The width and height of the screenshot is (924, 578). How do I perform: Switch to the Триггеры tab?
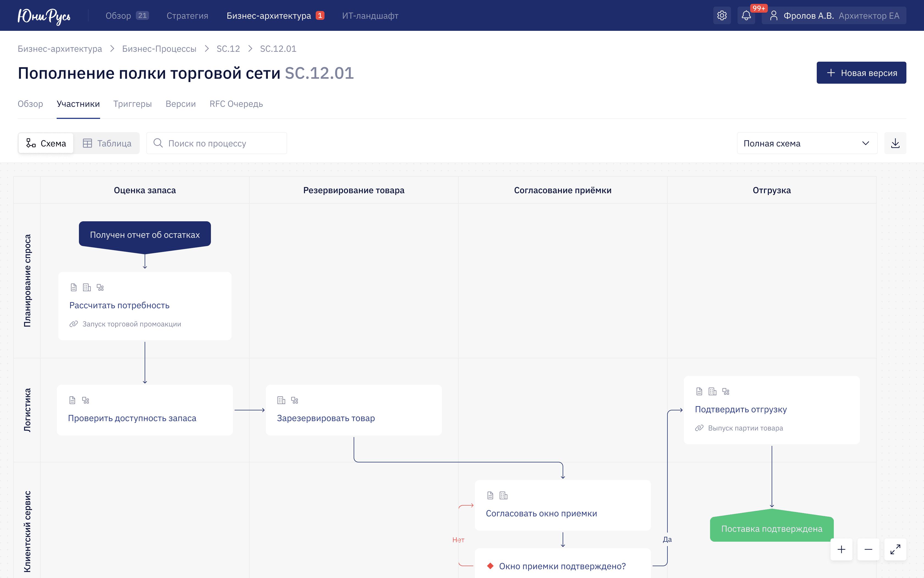pos(133,104)
